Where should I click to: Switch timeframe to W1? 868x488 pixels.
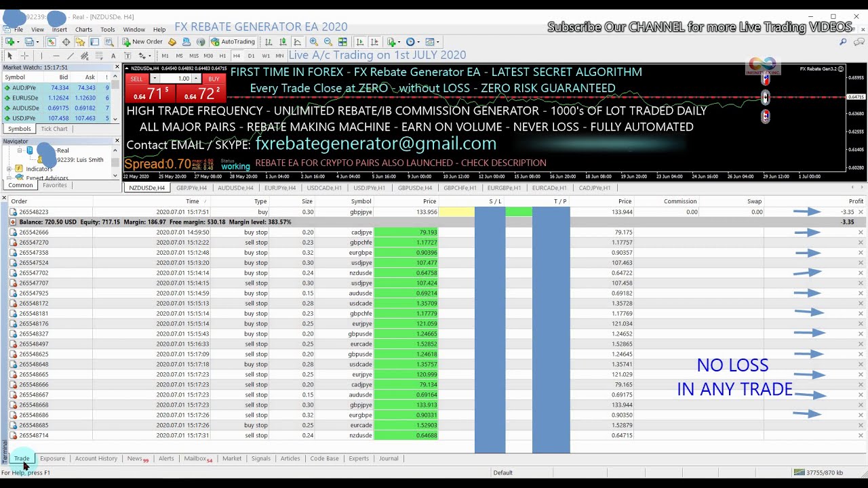(x=266, y=56)
